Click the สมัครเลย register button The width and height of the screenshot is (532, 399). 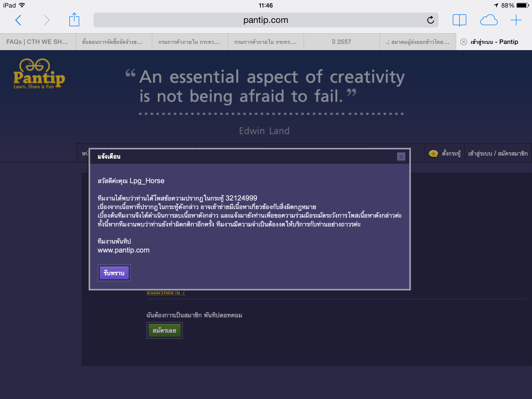tap(164, 330)
